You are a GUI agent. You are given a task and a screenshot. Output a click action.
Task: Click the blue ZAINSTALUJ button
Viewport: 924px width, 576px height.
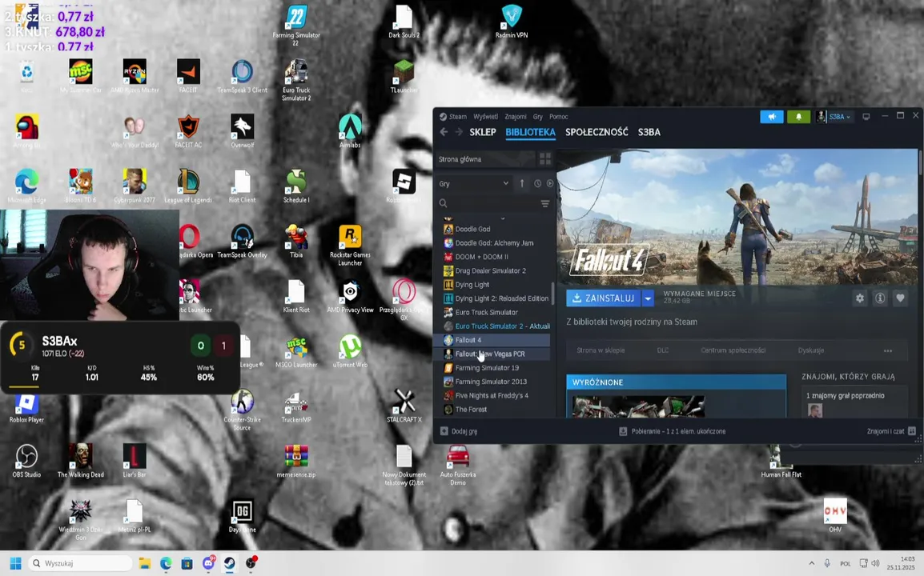(x=604, y=298)
